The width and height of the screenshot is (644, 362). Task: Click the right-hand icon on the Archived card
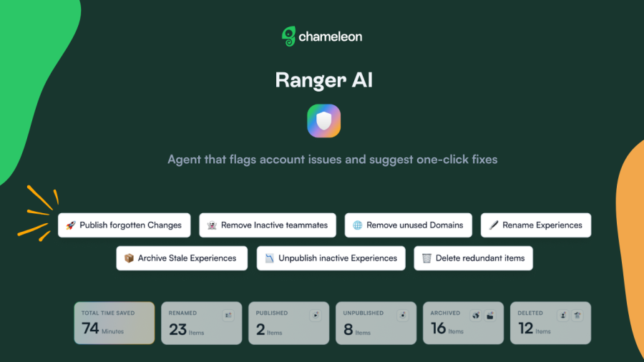[x=490, y=315]
